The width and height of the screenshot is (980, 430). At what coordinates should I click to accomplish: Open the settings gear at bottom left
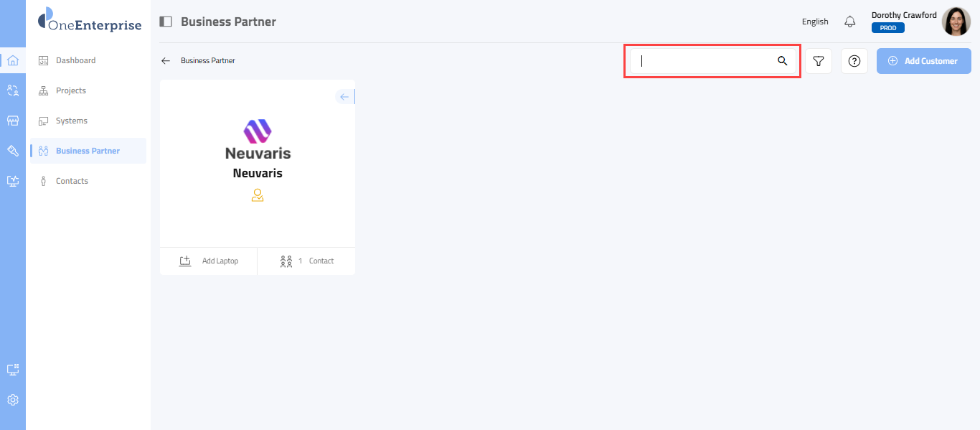tap(12, 400)
